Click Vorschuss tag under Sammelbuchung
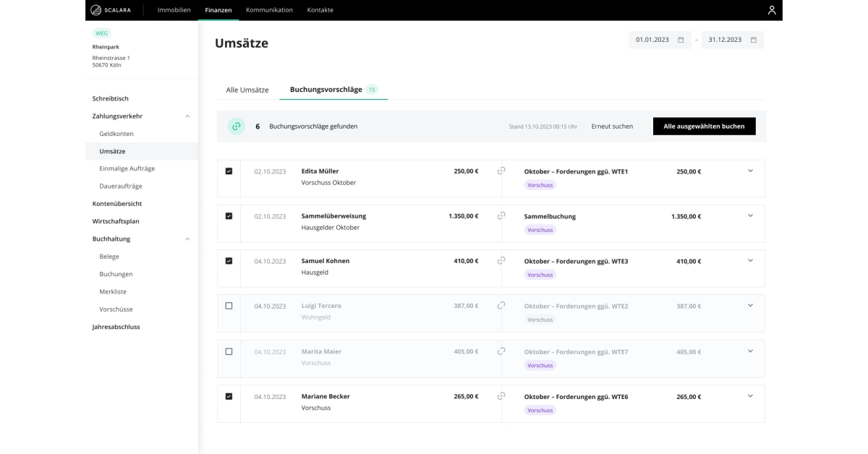Image resolution: width=868 pixels, height=454 pixels. (540, 230)
